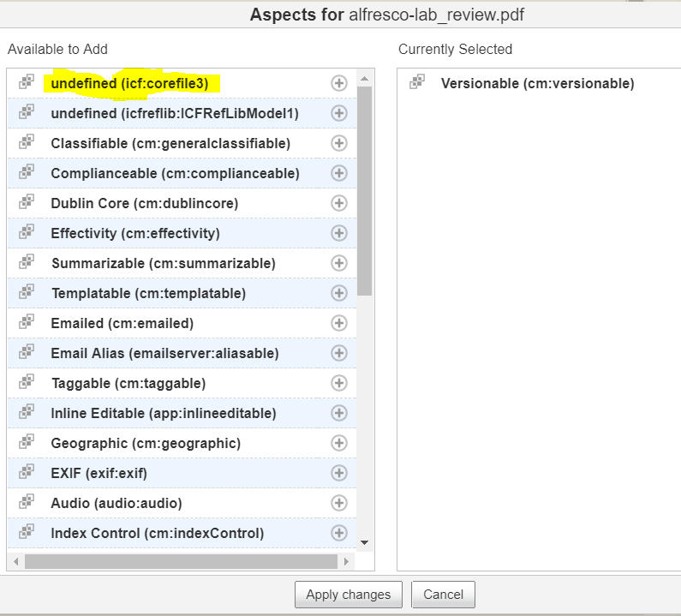Click the list's scroll down arrow
The image size is (681, 616).
point(364,542)
